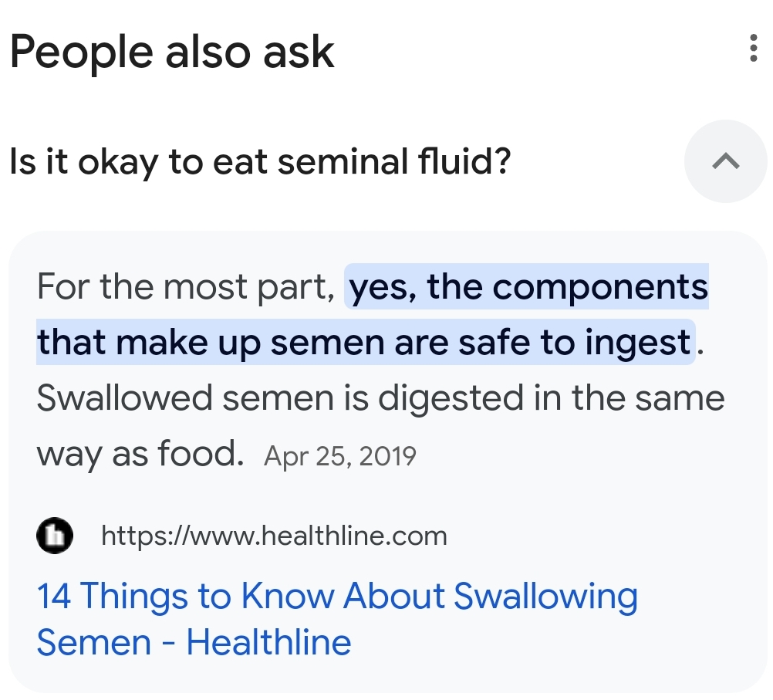
Task: Click the "Semen - Healthline" link line
Action: click(194, 642)
